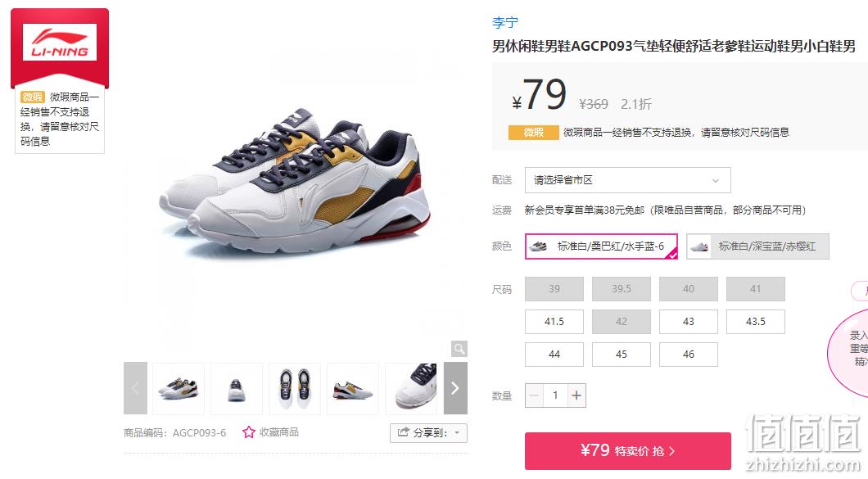868x479 pixels.
Task: Click the star favorite icon 收藏商品
Action: [x=249, y=432]
